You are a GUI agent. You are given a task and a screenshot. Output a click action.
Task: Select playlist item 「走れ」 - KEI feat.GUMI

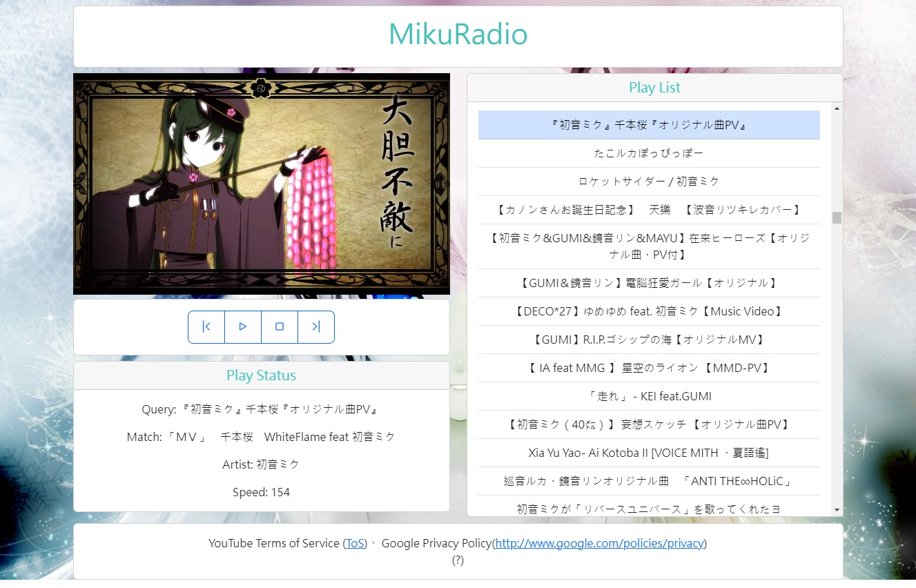tap(649, 396)
